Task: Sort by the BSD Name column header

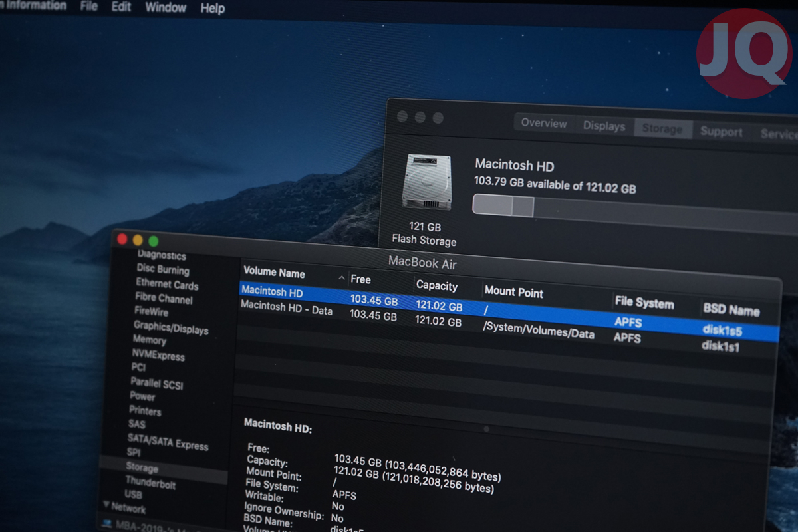Action: click(x=731, y=310)
